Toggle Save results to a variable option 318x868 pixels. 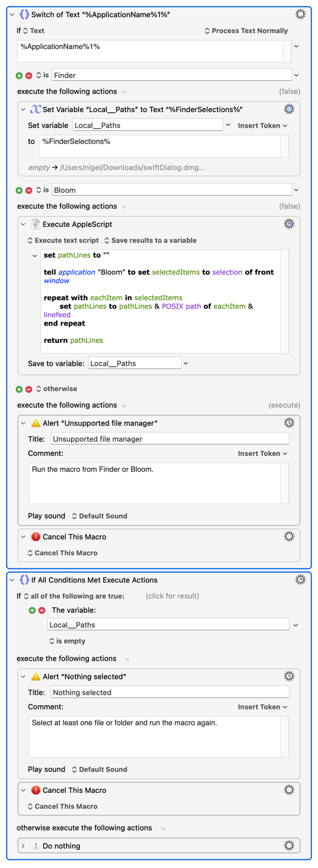(150, 240)
